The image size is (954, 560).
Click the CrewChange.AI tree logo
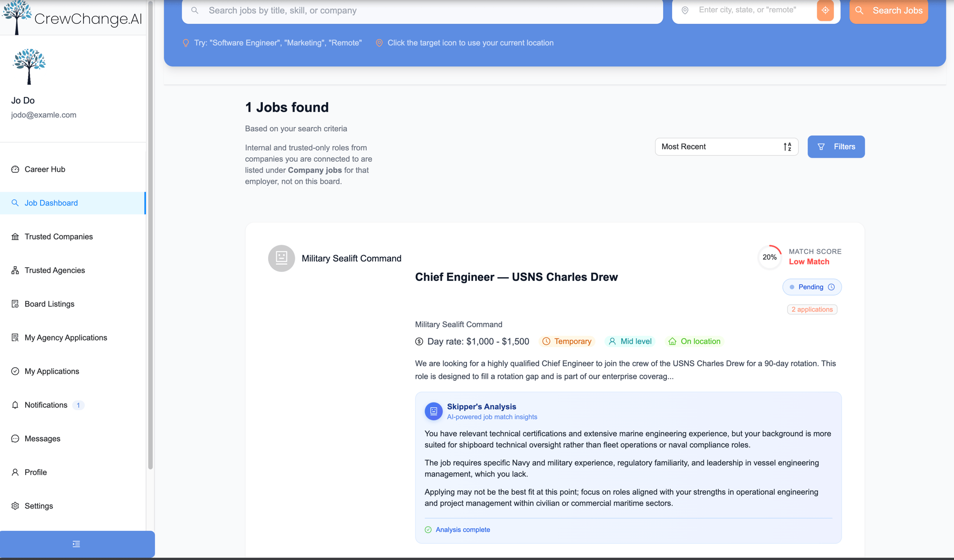click(17, 17)
